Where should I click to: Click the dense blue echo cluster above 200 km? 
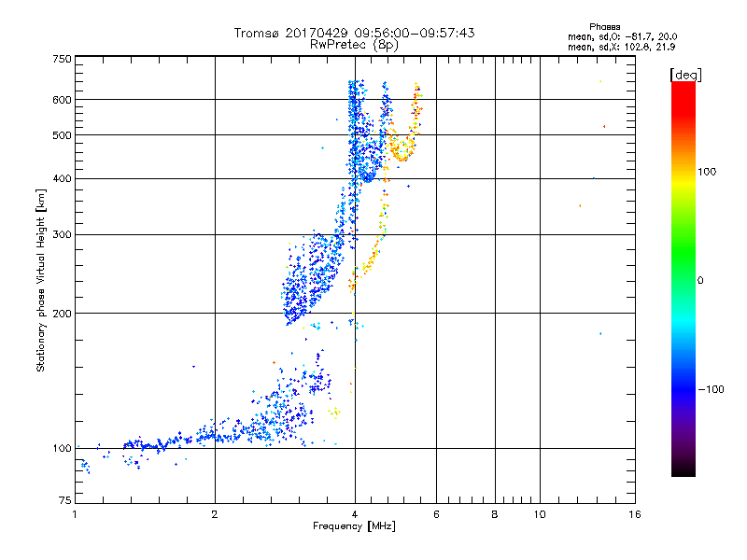[312, 278]
